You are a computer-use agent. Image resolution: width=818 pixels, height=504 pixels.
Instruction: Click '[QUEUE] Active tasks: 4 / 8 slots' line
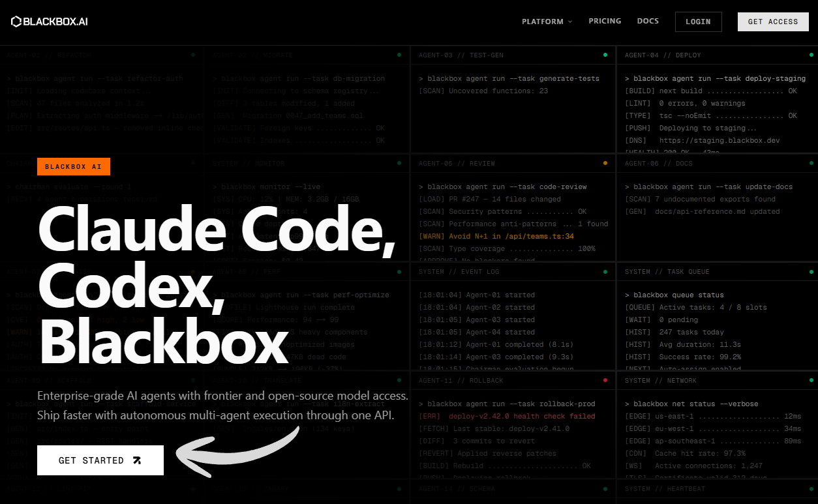click(695, 308)
